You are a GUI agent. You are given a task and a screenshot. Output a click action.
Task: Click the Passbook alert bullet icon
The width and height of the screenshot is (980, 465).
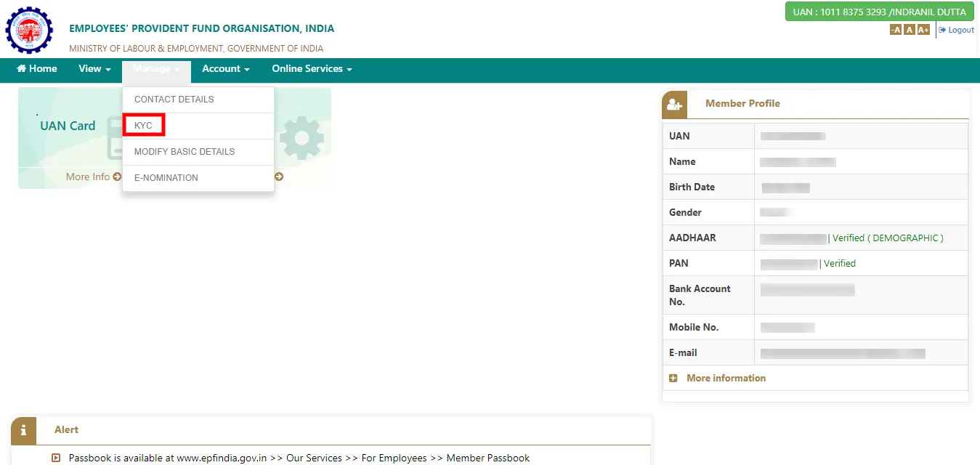[x=56, y=458]
